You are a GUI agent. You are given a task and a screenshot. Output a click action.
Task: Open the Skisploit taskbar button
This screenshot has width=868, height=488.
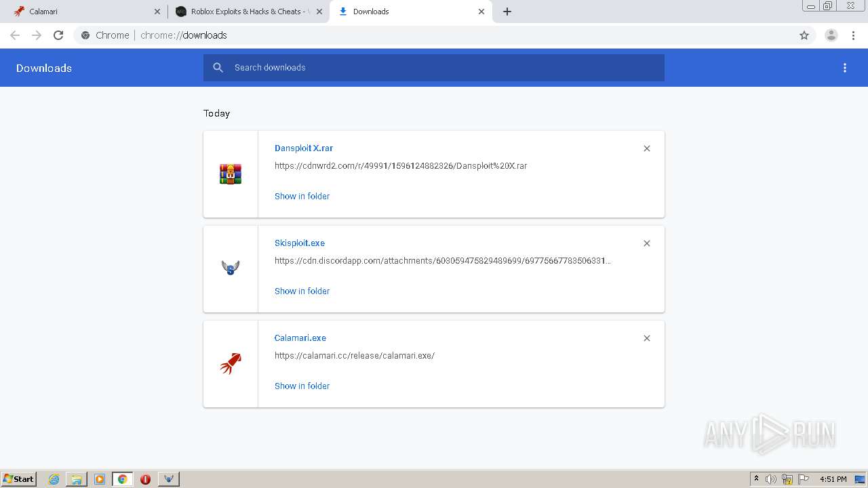click(169, 479)
